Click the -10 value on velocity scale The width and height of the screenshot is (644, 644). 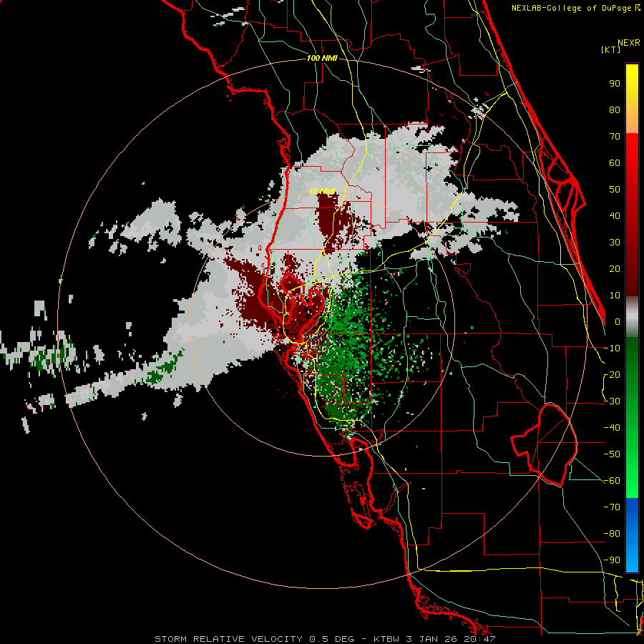click(612, 348)
